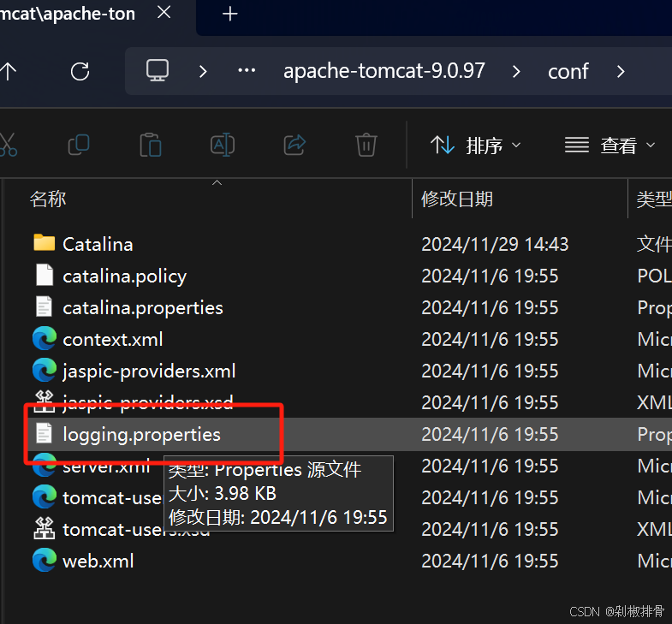Select the catalina.policy file name
This screenshot has width=672, height=624.
pyautogui.click(x=125, y=276)
